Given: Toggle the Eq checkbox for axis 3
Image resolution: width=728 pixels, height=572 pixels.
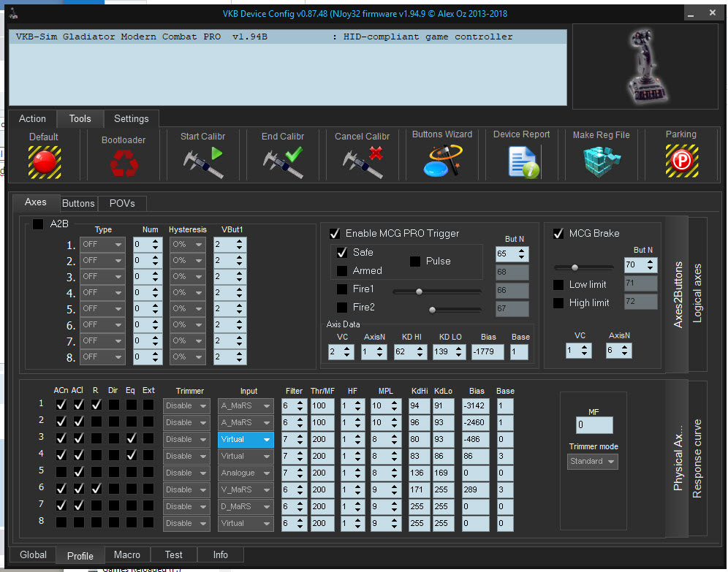Looking at the screenshot, I should pyautogui.click(x=132, y=438).
